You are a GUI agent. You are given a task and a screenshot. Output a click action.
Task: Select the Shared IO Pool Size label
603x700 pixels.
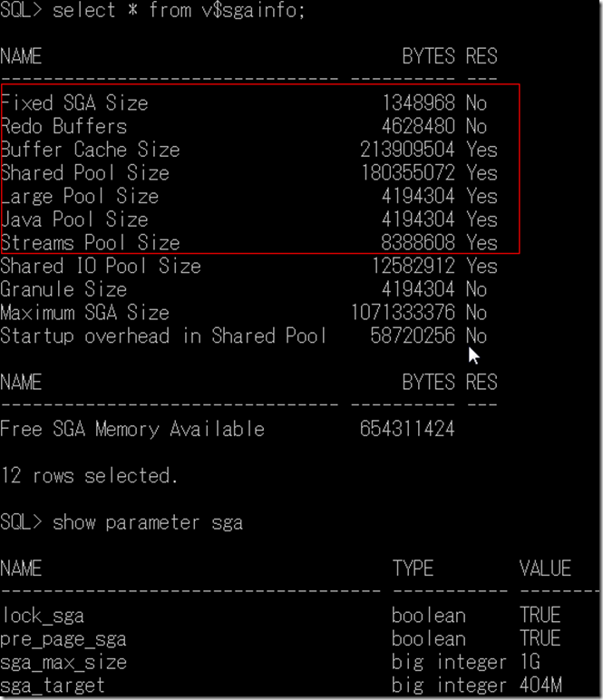coord(101,267)
